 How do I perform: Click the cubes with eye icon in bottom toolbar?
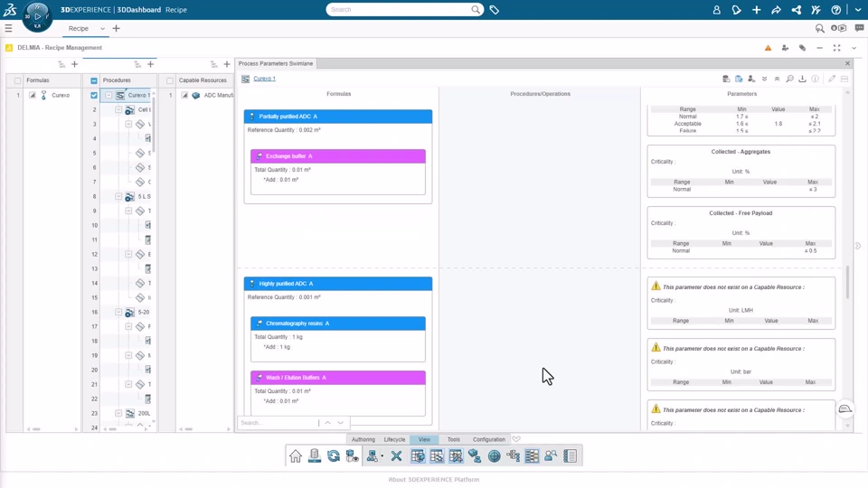pos(352,455)
